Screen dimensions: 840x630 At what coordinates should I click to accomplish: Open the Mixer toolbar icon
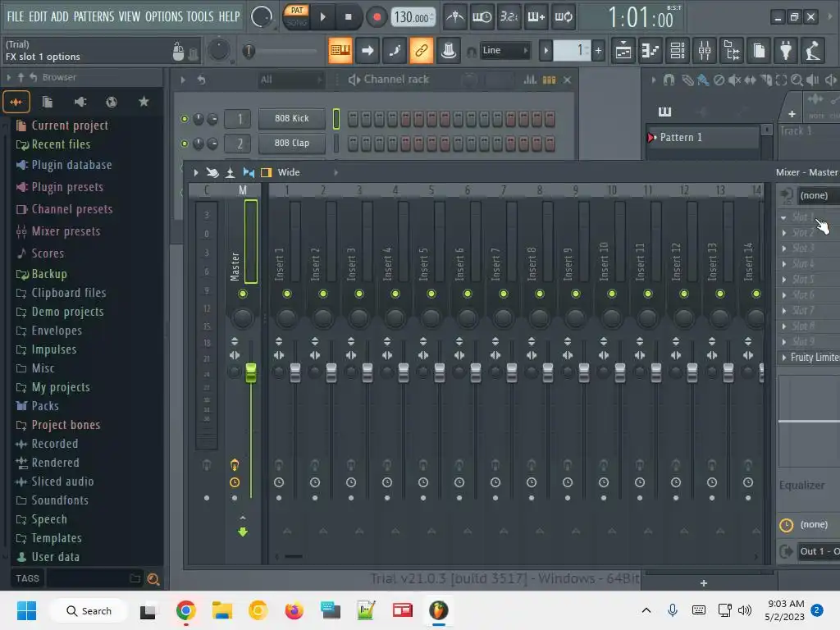click(x=705, y=51)
